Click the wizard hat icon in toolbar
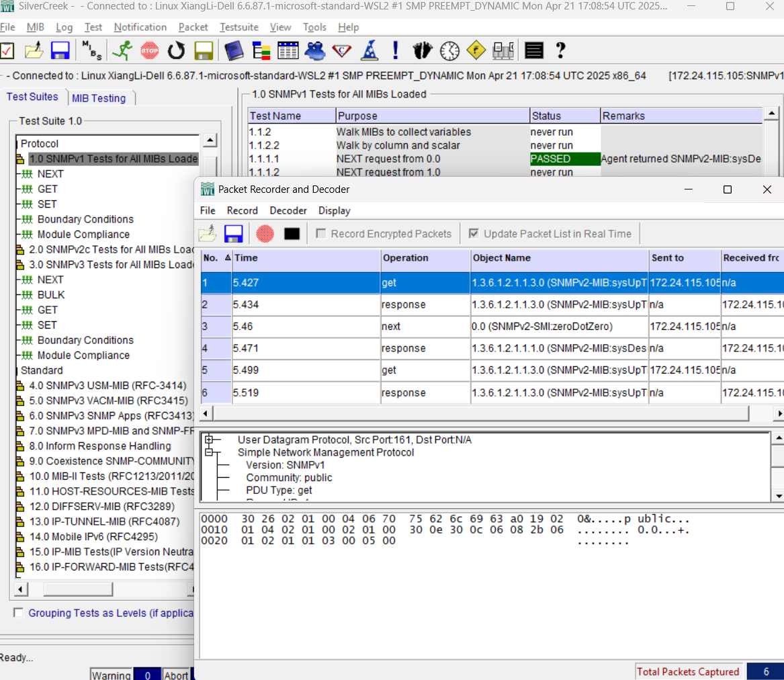Screen dimensions: 784x680 coord(369,50)
